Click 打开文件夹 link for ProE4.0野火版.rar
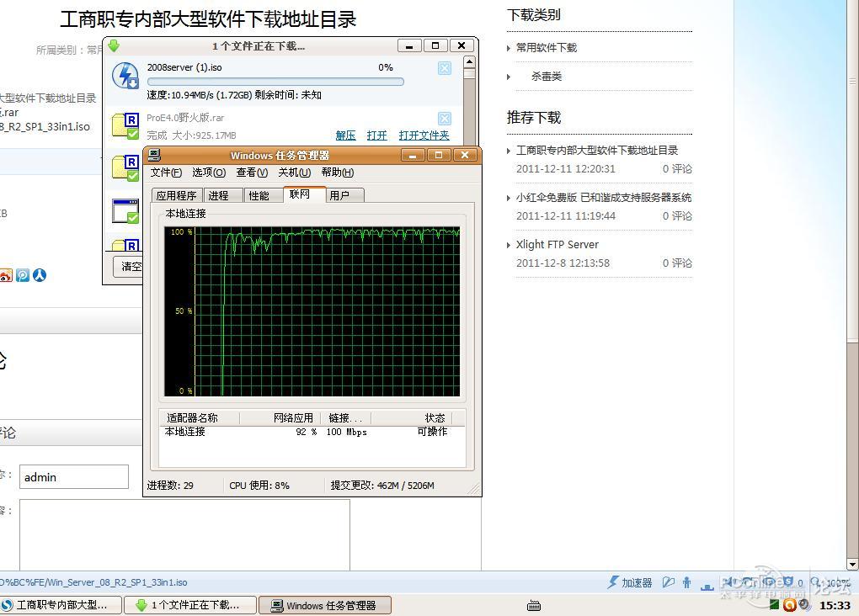Image resolution: width=859 pixels, height=616 pixels. click(x=424, y=135)
